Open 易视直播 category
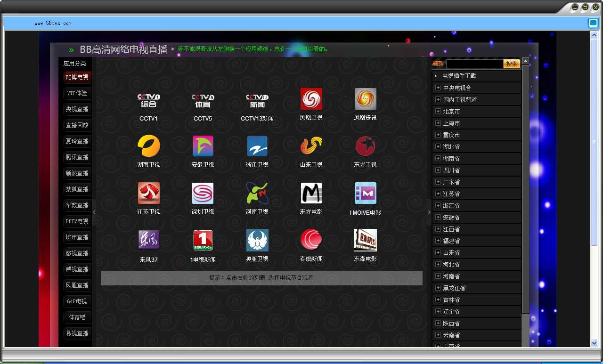603x364 pixels. click(77, 333)
